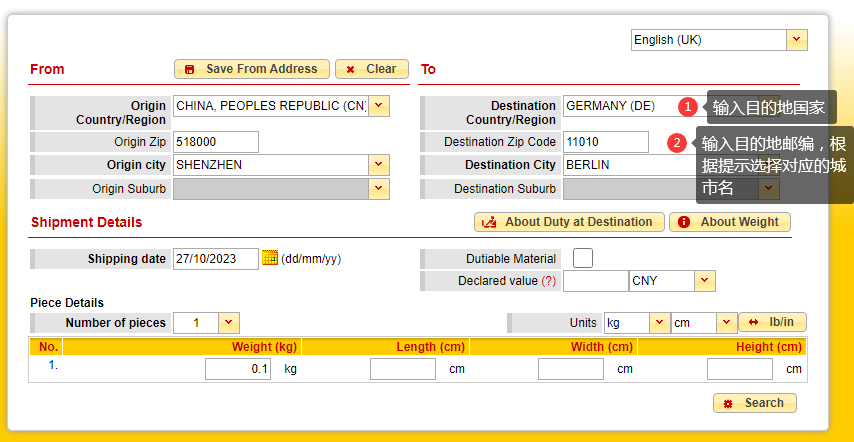Click the Origin Zip input field
The image size is (854, 442).
215,142
